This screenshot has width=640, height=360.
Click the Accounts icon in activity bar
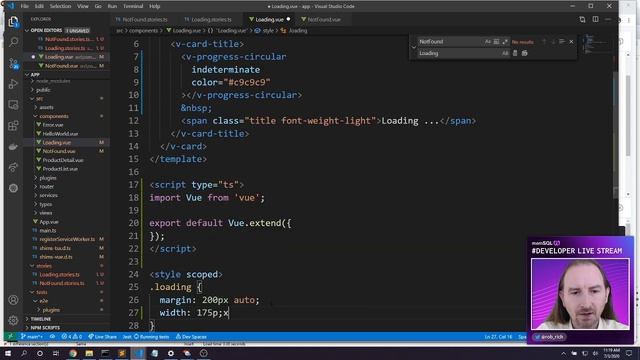coord(13,300)
